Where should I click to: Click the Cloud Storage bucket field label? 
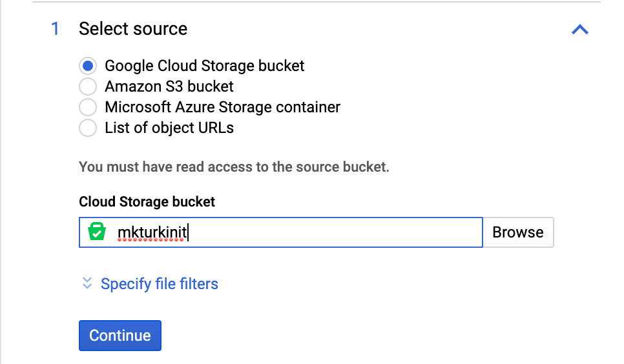(x=147, y=201)
